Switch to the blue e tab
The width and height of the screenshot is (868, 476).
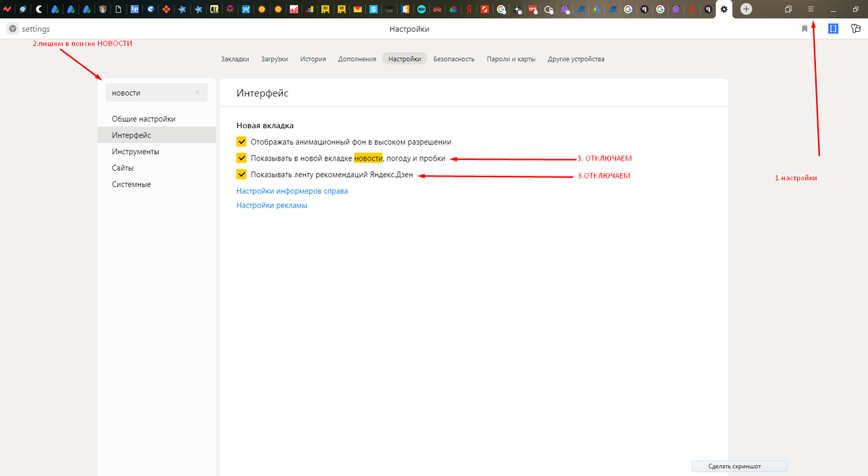[x=150, y=9]
